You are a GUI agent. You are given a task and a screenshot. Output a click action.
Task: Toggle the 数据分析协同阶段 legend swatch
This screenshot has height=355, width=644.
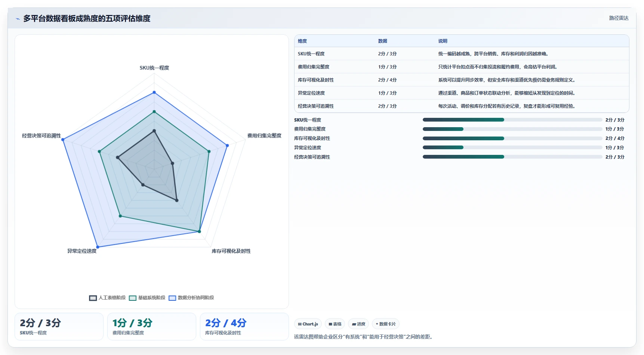click(x=172, y=298)
